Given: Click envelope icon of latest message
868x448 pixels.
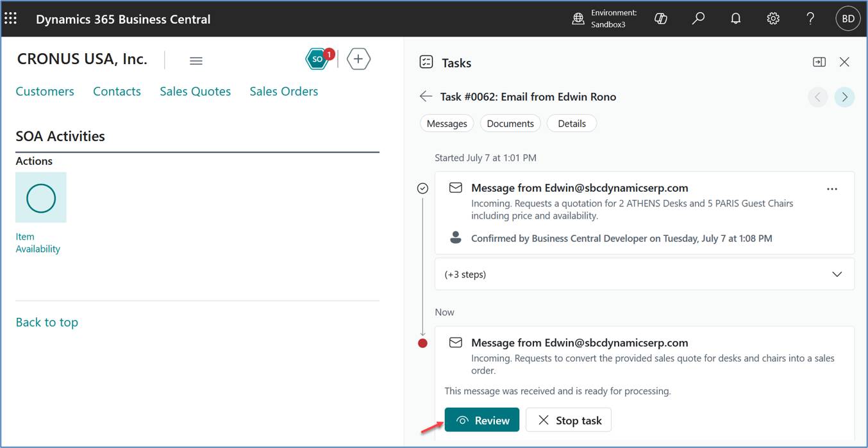Looking at the screenshot, I should [455, 342].
